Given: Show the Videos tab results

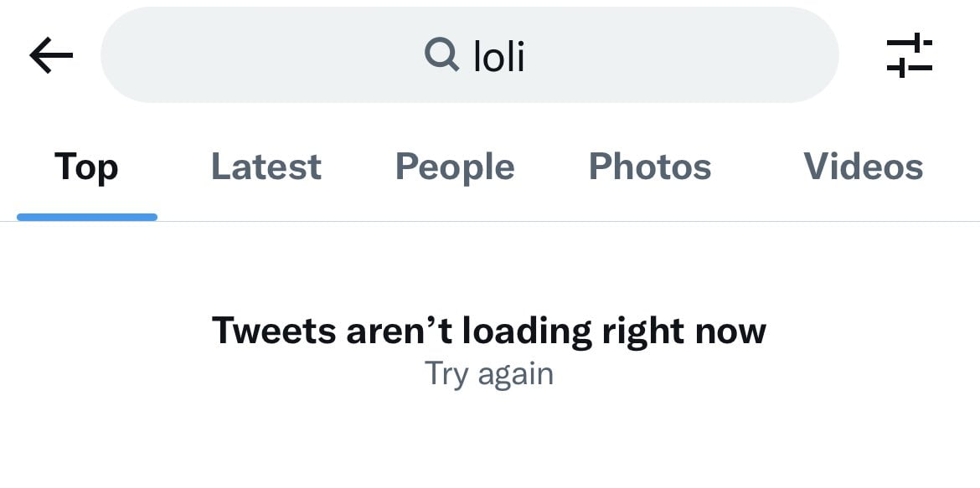Looking at the screenshot, I should [x=863, y=167].
